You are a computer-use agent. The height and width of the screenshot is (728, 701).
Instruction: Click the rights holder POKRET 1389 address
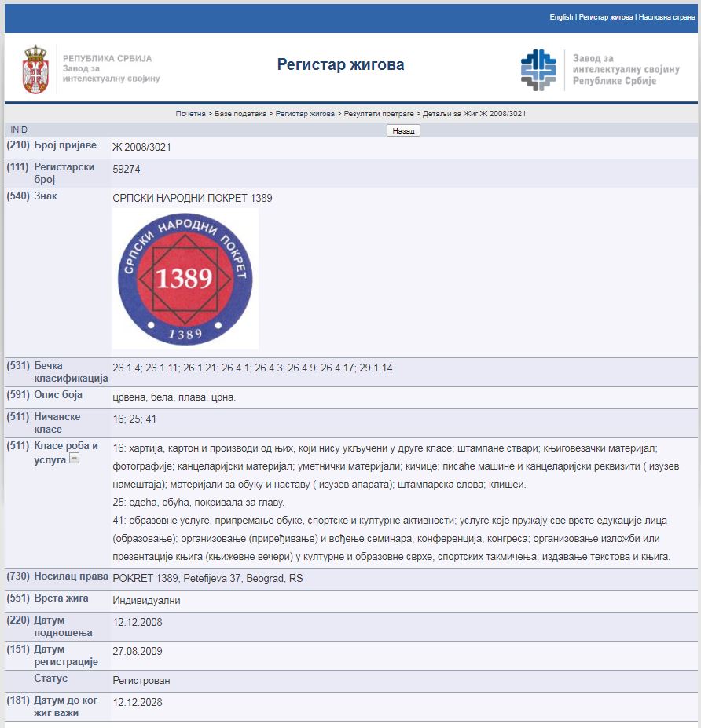point(207,579)
